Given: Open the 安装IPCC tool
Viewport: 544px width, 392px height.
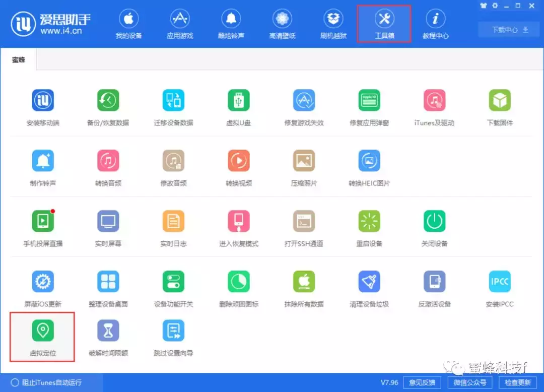Looking at the screenshot, I should click(499, 282).
